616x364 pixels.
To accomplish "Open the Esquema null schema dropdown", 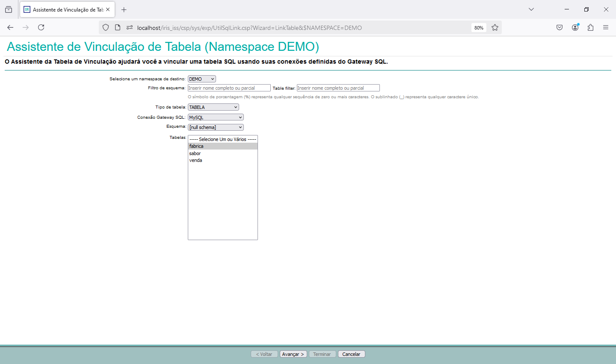I will coord(216,127).
